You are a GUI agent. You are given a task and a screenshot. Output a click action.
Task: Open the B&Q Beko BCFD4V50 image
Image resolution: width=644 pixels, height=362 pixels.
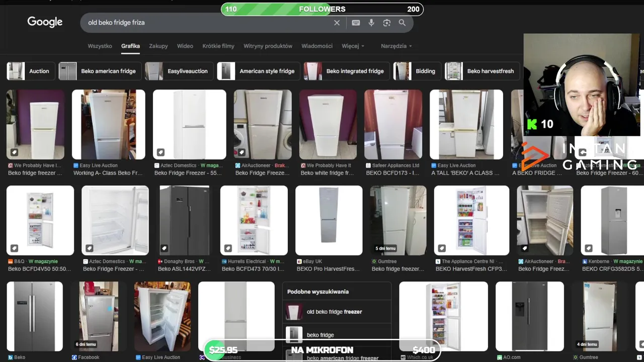40,221
